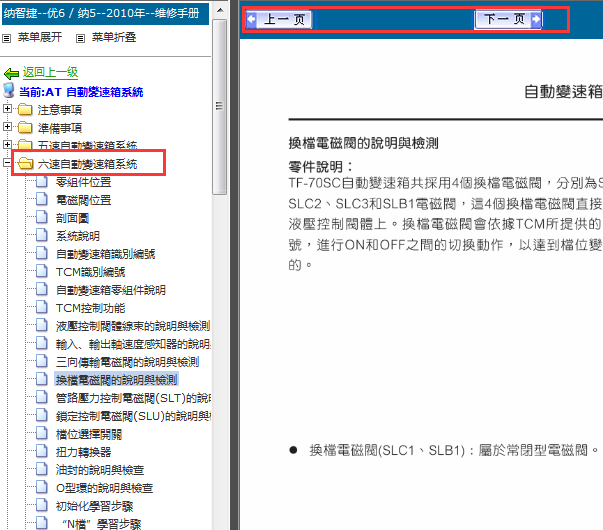Select the 六速自動變速箱系統 tree item
603x530 pixels.
(x=87, y=164)
